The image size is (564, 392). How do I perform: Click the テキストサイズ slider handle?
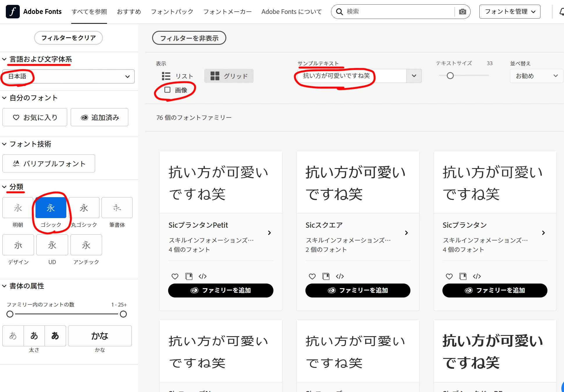450,76
